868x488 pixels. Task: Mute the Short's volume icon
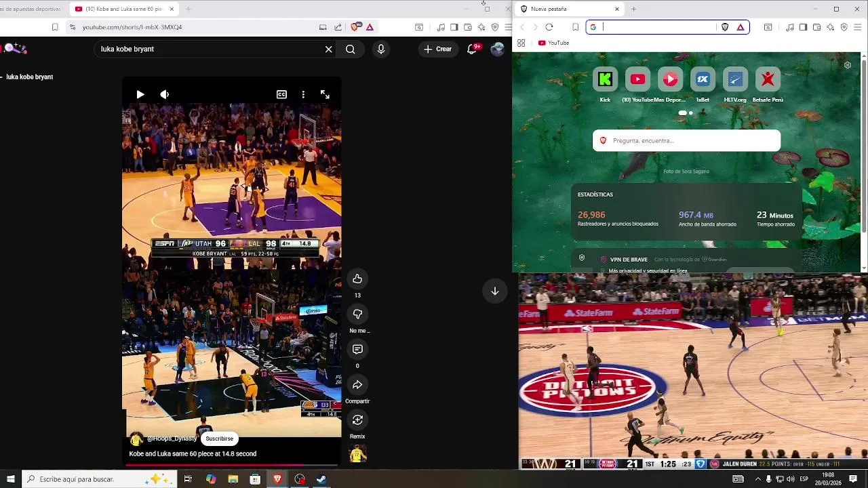click(x=164, y=95)
